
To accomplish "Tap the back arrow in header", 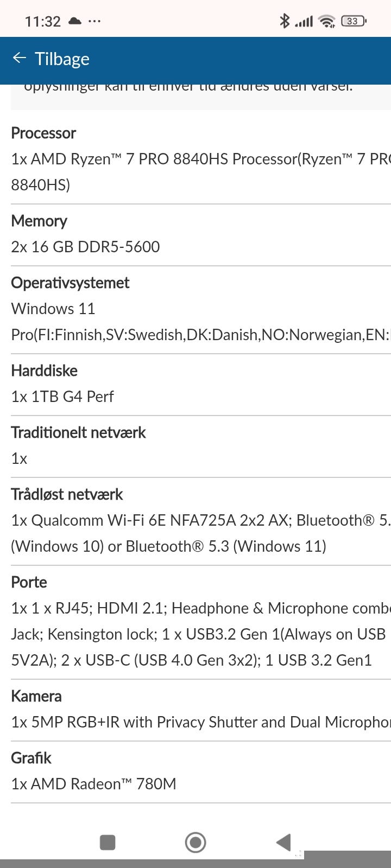I will pyautogui.click(x=20, y=58).
